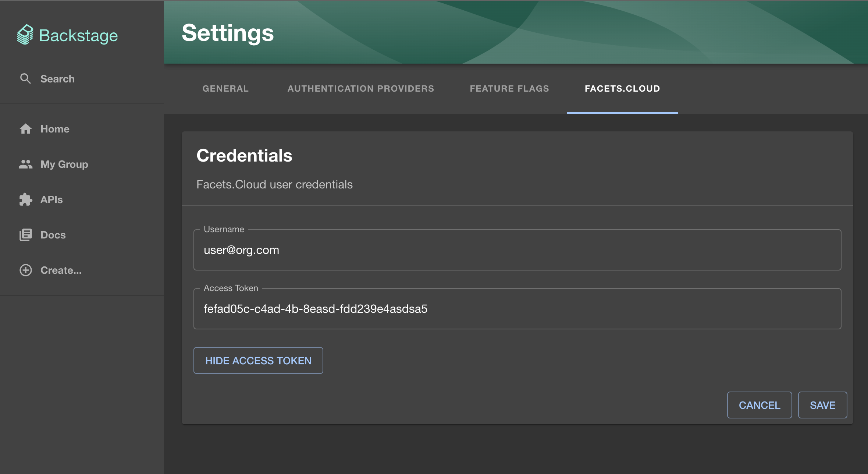Click the Backstage logo icon
Screen dimensions: 868x474
click(25, 35)
